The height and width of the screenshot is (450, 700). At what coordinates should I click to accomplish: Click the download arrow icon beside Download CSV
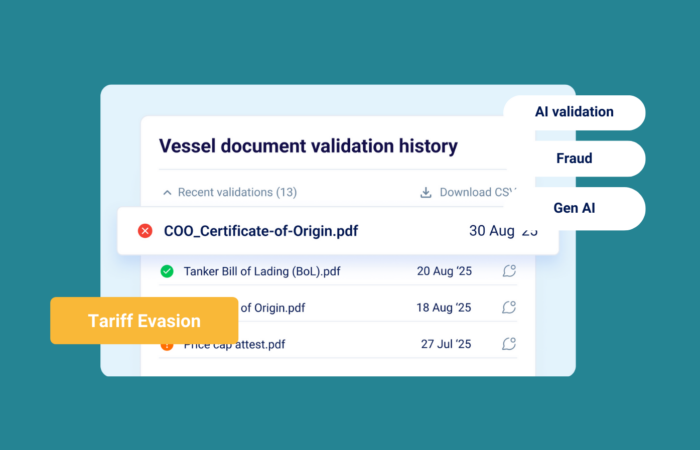(426, 192)
